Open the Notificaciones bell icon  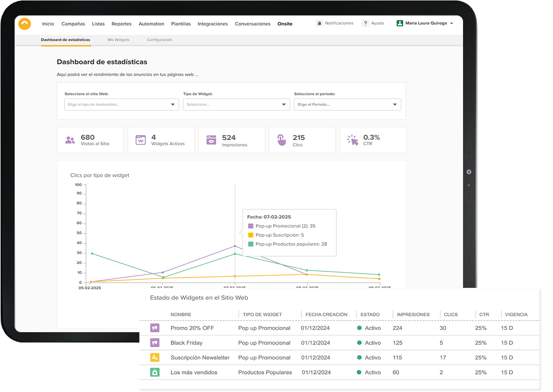tap(319, 23)
